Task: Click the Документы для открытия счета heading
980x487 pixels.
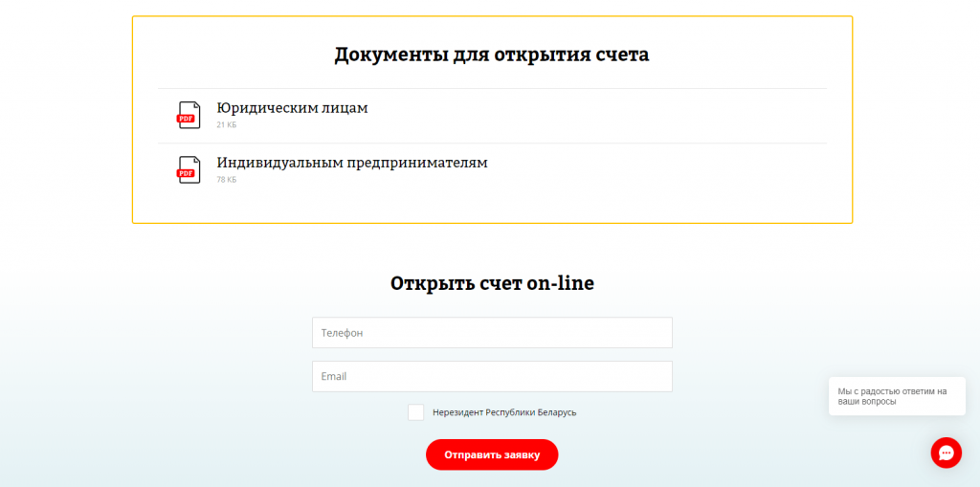Action: [x=492, y=55]
